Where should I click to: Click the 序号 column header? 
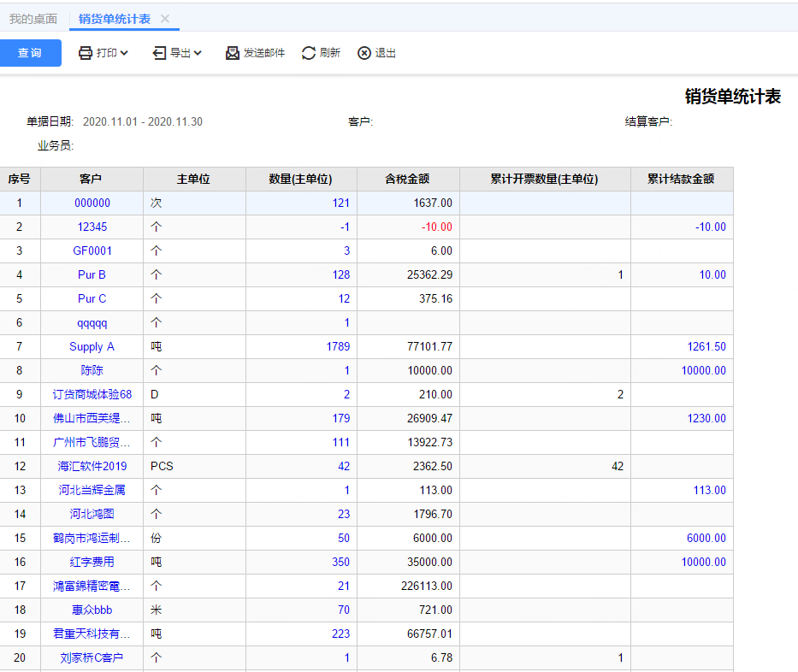(x=20, y=179)
